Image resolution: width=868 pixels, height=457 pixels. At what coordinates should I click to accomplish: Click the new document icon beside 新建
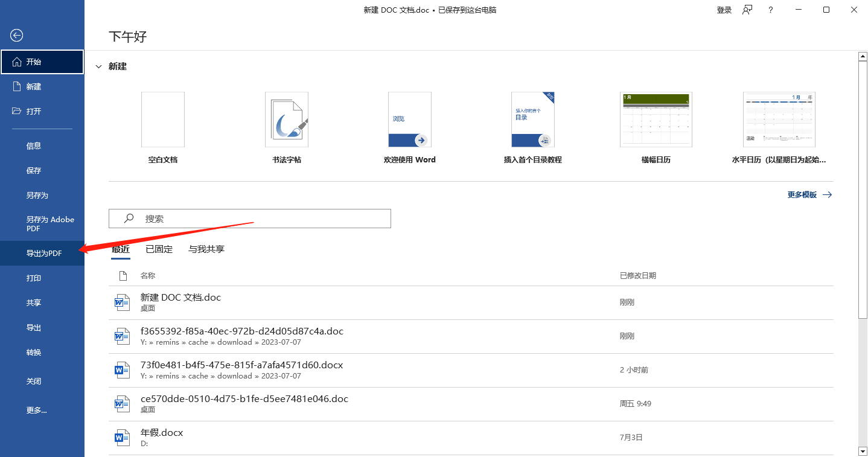17,86
